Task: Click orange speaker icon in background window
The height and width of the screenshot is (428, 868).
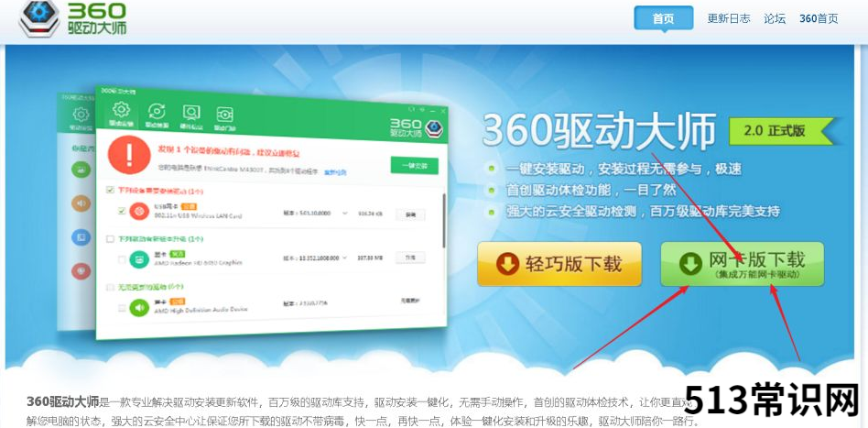Action: pyautogui.click(x=81, y=203)
